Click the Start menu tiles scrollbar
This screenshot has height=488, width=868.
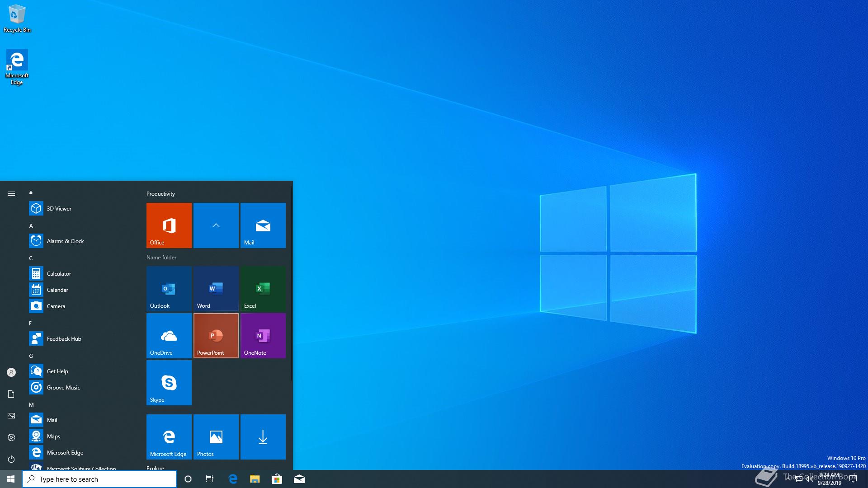[x=292, y=283]
